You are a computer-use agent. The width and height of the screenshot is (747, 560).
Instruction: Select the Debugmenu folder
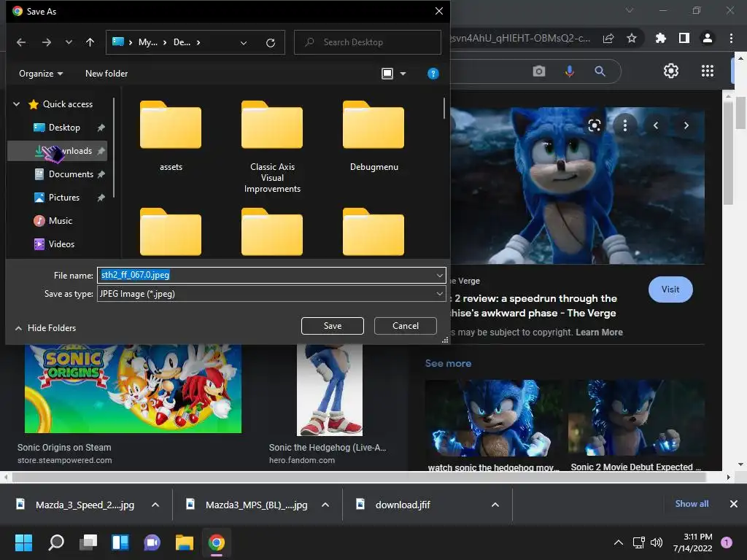point(374,136)
